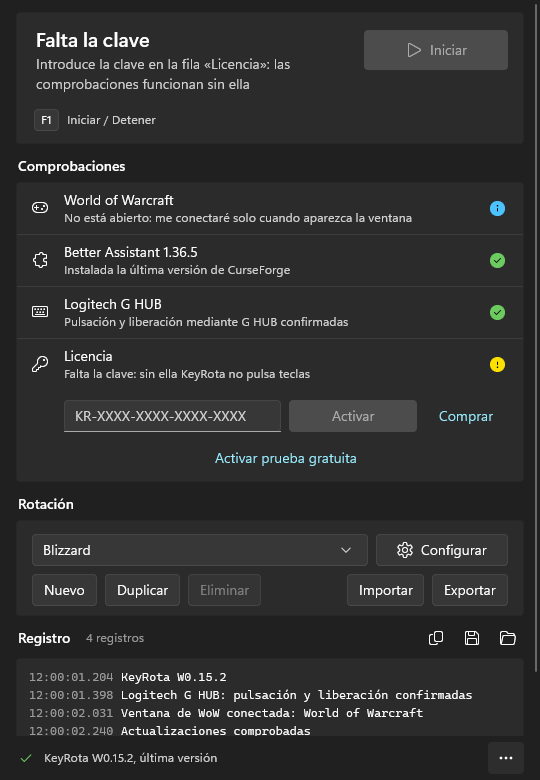This screenshot has height=780, width=540.
Task: Click the key icon beside Licencia
Action: coord(40,364)
